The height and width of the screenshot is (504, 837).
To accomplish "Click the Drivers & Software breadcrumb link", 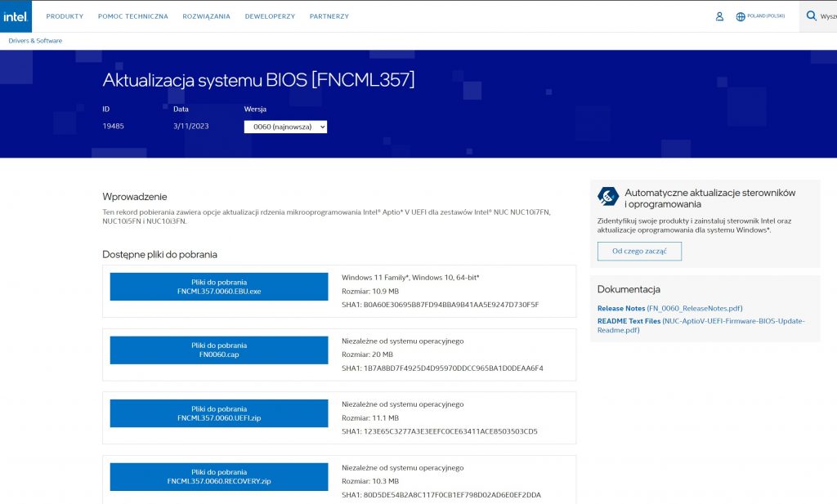I will (x=35, y=41).
